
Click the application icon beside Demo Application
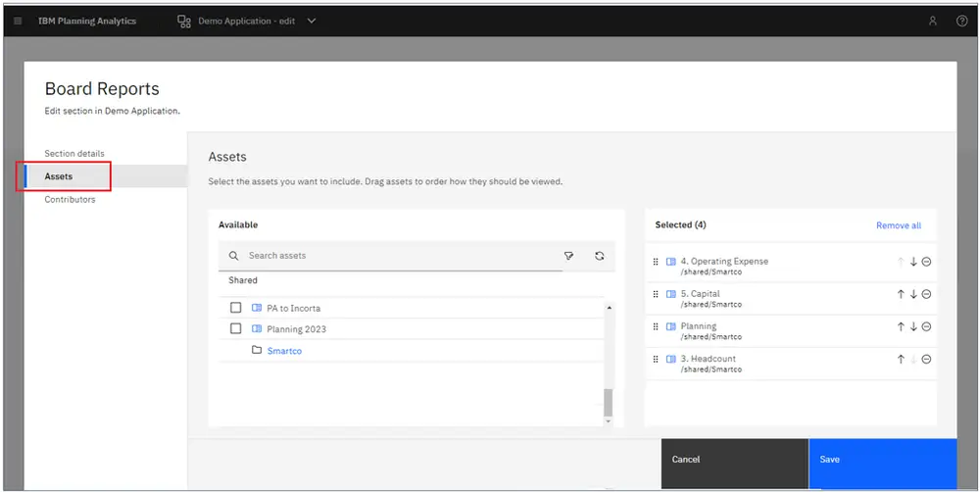pyautogui.click(x=184, y=22)
